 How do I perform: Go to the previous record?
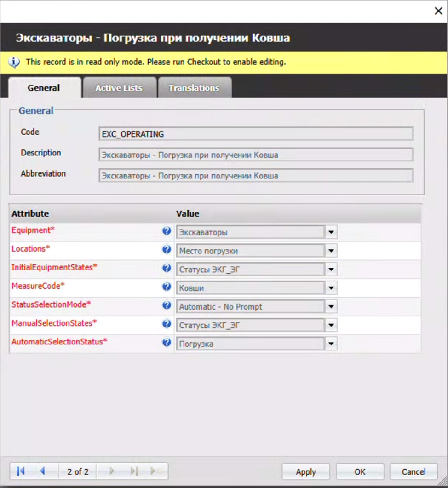pos(42,471)
